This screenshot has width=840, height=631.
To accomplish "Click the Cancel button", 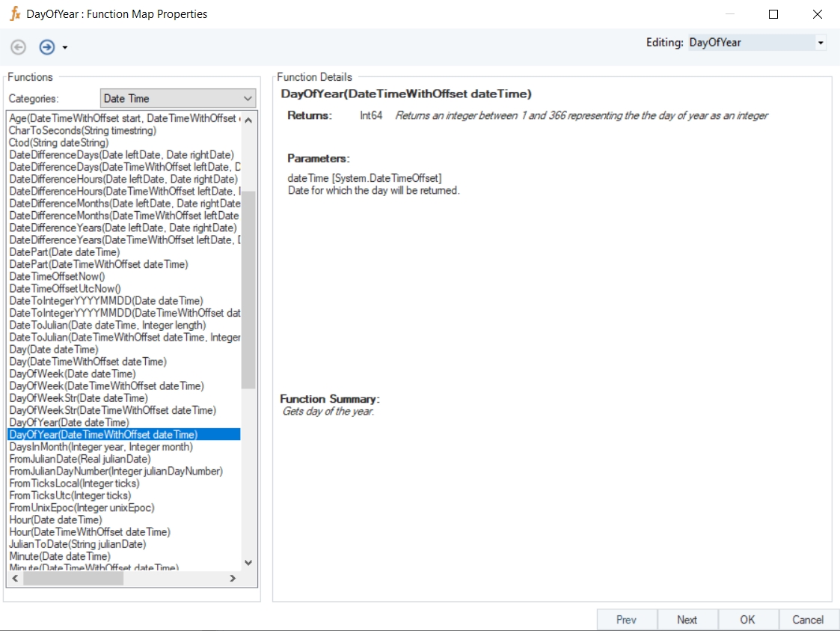I will 808,619.
